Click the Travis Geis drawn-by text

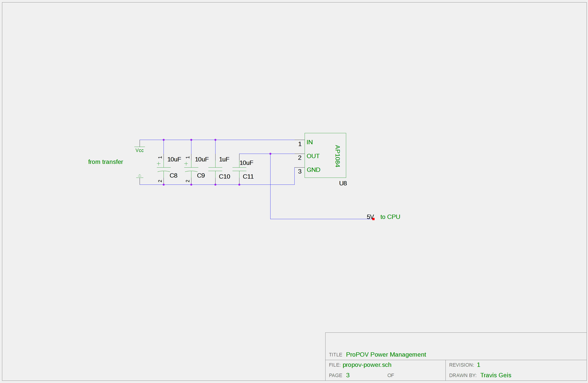(495, 375)
